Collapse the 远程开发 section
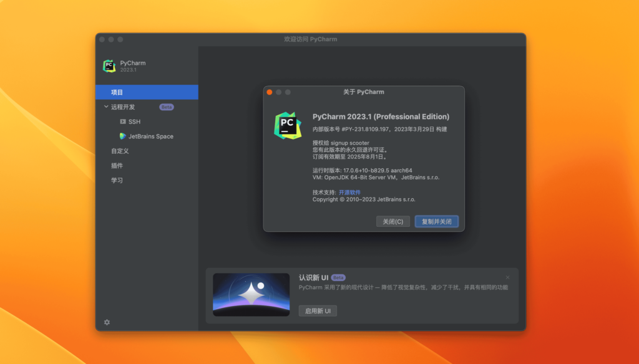This screenshot has height=364, width=639. coord(105,106)
